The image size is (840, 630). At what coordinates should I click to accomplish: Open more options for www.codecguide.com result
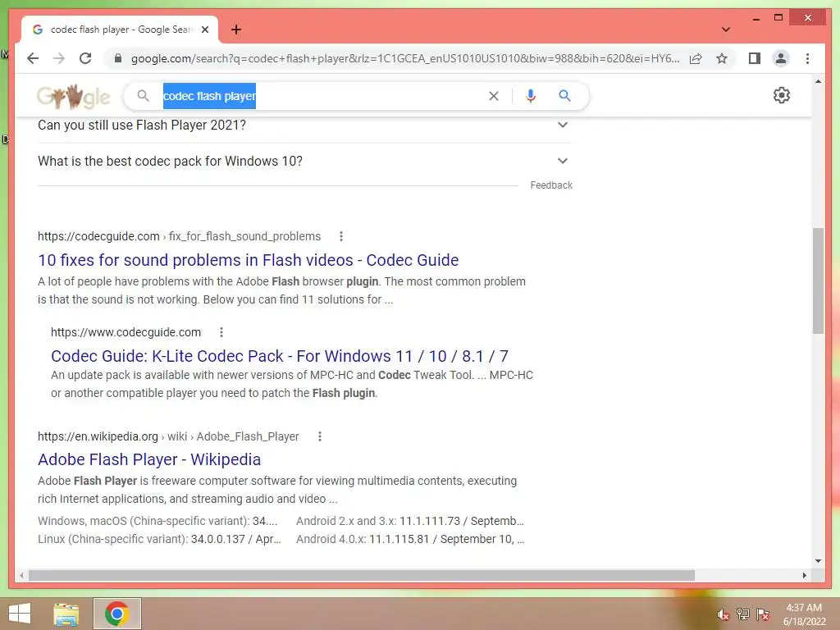tap(221, 332)
